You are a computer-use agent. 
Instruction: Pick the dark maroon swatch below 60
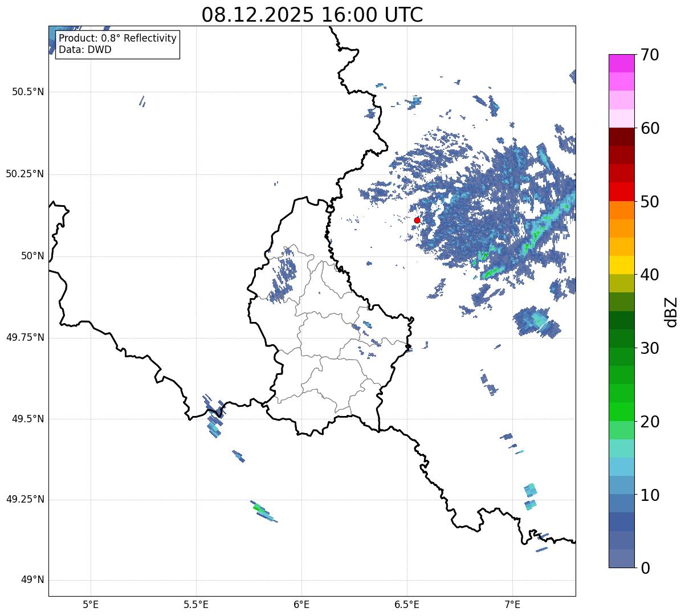[x=621, y=137]
